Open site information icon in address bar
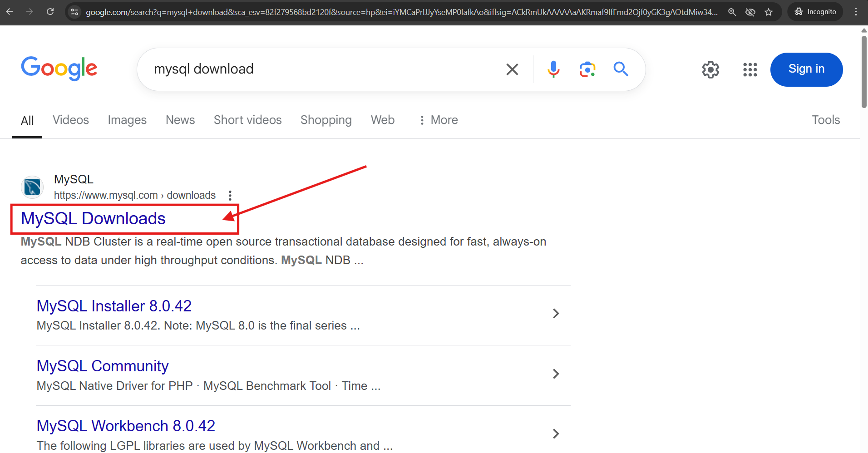 point(74,12)
